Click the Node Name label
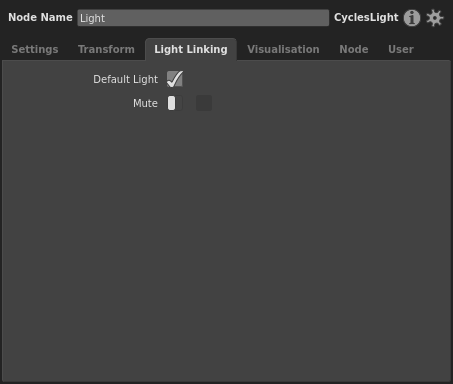453x384 pixels. [x=40, y=17]
